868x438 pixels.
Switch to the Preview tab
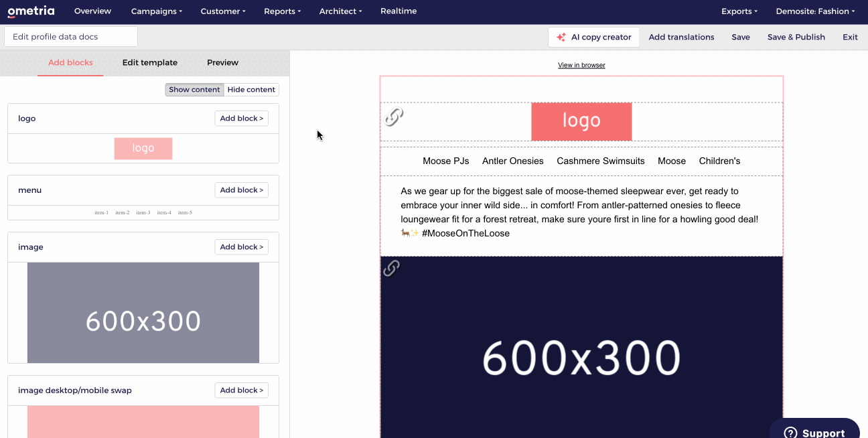tap(222, 62)
